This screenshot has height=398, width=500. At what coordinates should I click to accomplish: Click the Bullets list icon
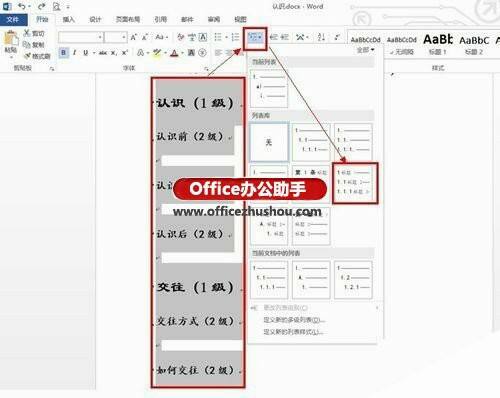[x=219, y=37]
